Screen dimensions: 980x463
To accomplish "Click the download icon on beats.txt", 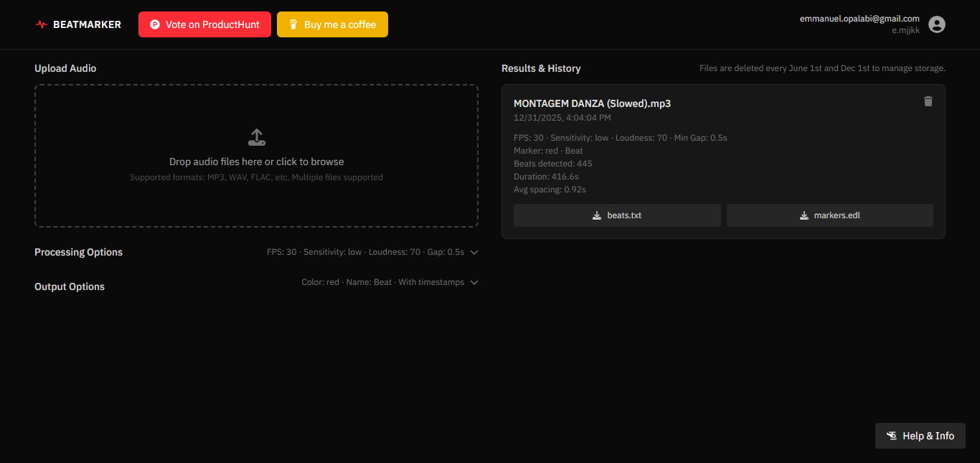I will 595,215.
